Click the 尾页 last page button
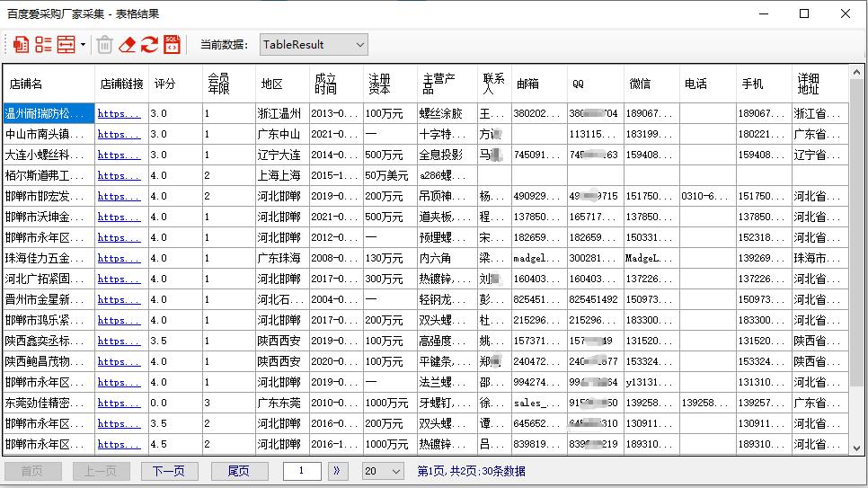The image size is (868, 488). coord(237,471)
